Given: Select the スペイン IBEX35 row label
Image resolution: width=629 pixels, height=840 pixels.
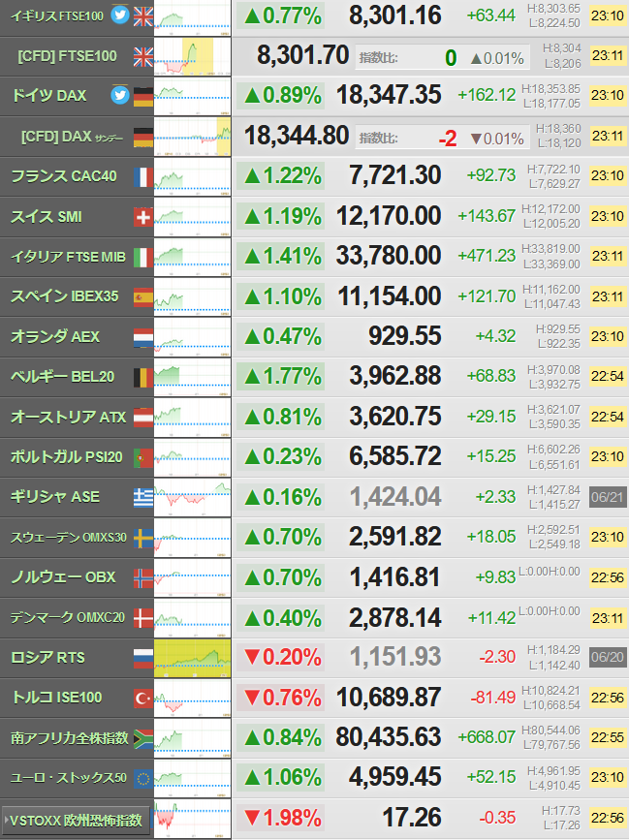Looking at the screenshot, I should [x=64, y=296].
